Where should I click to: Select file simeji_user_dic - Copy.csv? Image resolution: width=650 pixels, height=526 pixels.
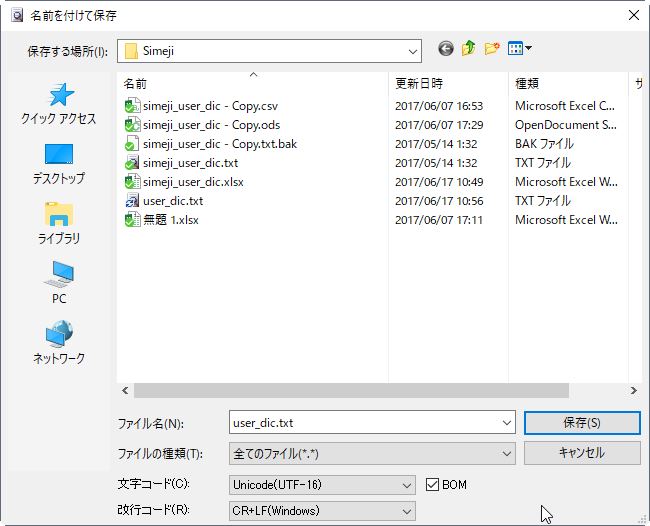coord(210,106)
